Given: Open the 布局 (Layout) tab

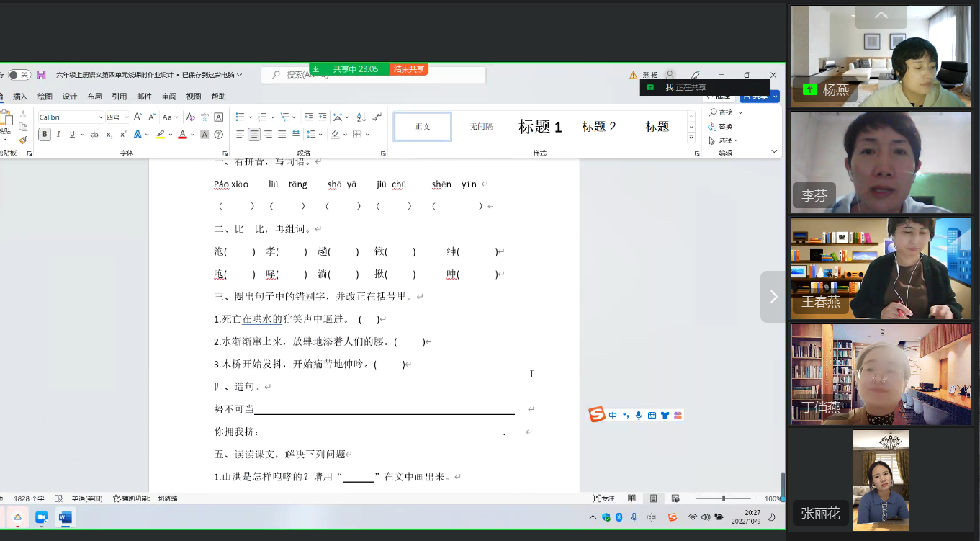Looking at the screenshot, I should [94, 97].
